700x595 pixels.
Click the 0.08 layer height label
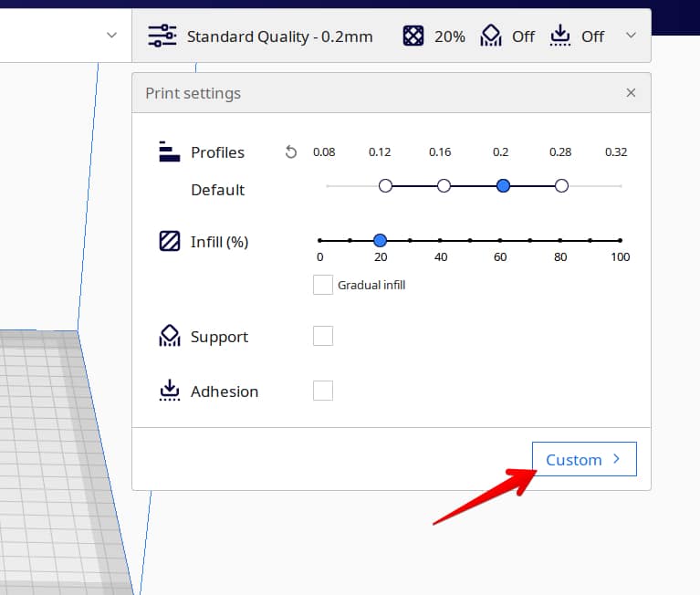click(x=324, y=151)
